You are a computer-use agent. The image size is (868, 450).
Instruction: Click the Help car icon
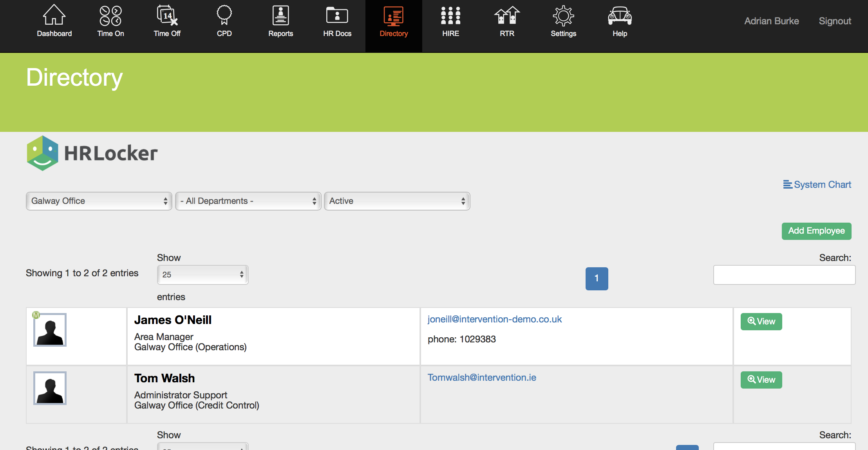tap(620, 16)
